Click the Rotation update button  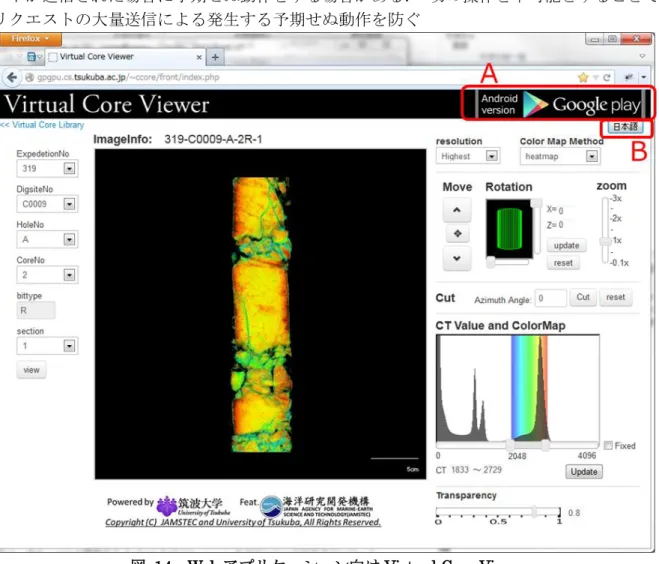tap(566, 245)
